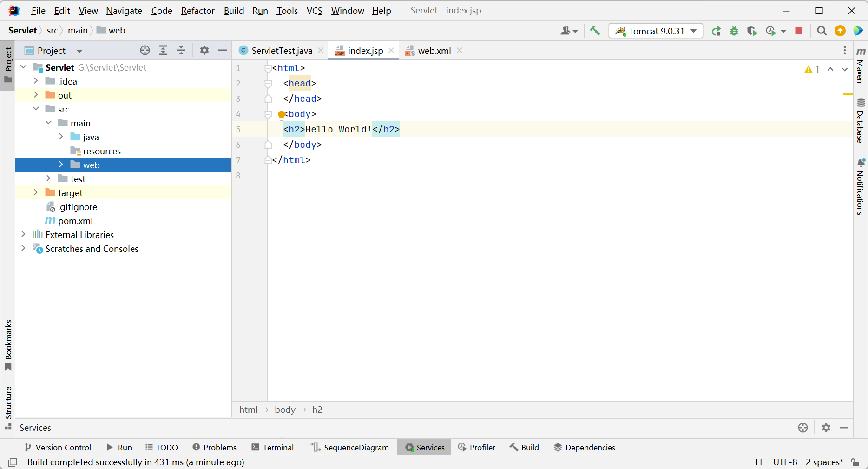The image size is (868, 469).
Task: Toggle the Notifications tool window
Action: point(860,187)
